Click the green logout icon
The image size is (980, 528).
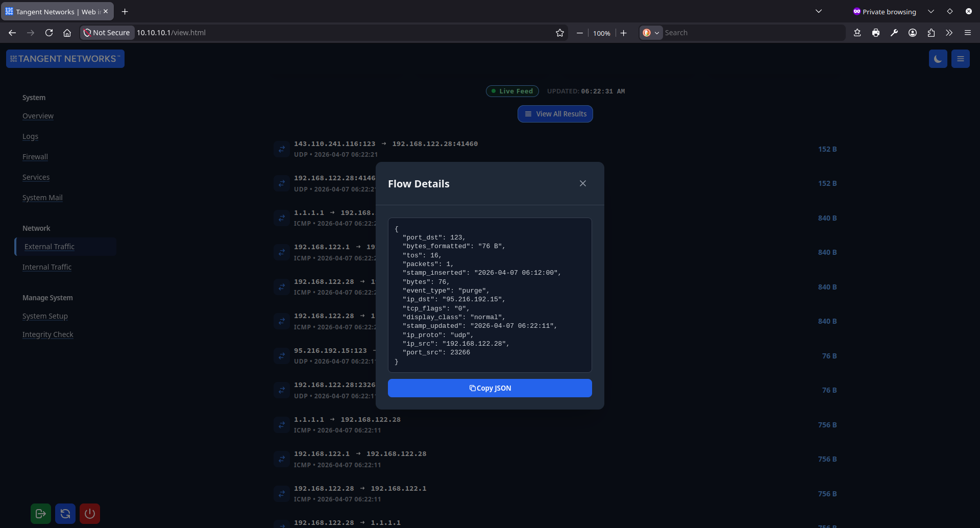coord(40,513)
